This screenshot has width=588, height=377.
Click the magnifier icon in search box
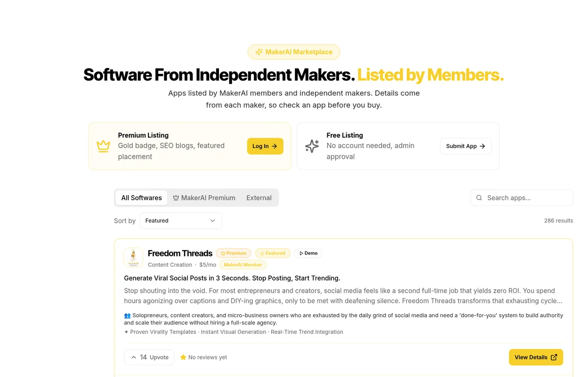tap(479, 198)
